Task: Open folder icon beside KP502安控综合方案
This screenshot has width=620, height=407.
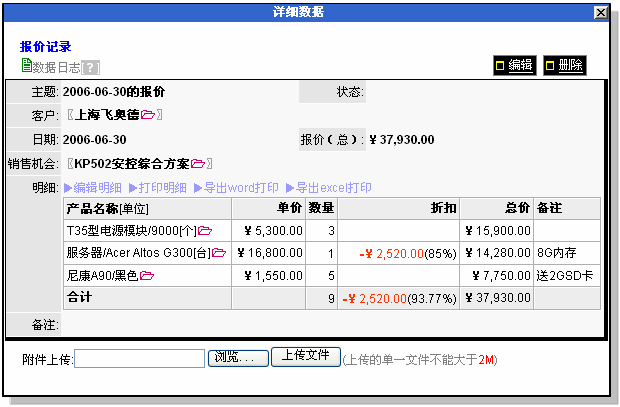Action: tap(198, 164)
